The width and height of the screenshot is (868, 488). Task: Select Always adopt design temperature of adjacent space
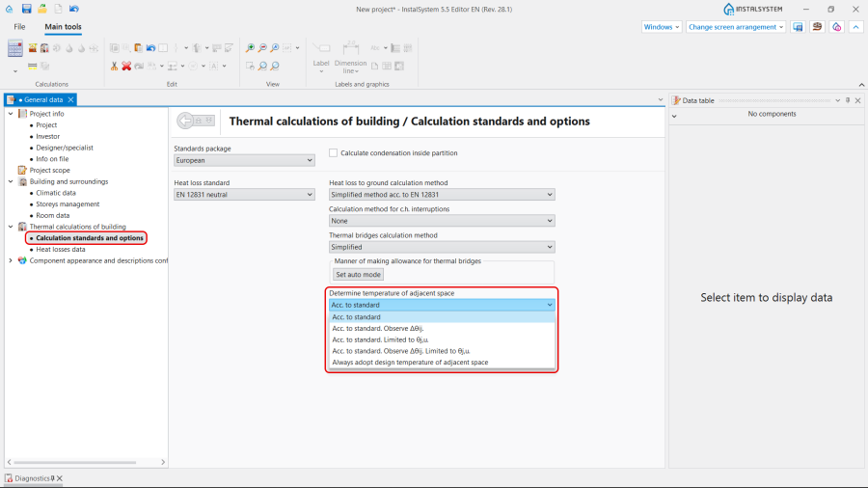(442, 363)
